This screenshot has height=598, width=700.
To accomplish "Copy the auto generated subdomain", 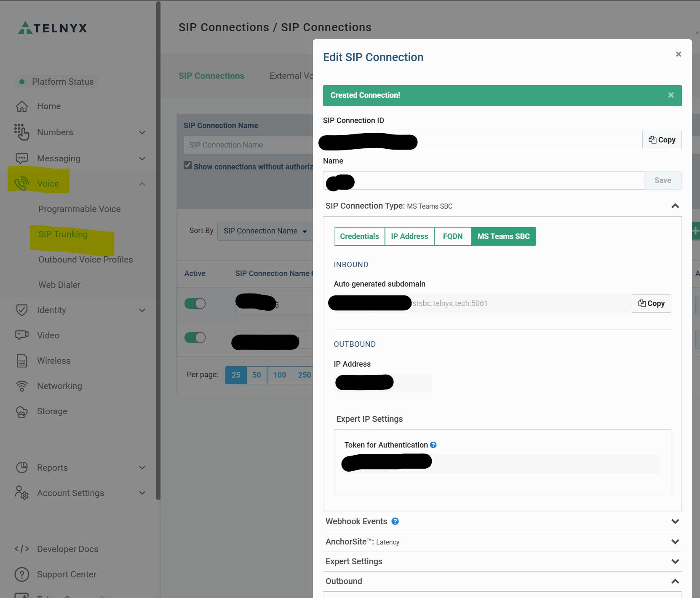I will 651,303.
